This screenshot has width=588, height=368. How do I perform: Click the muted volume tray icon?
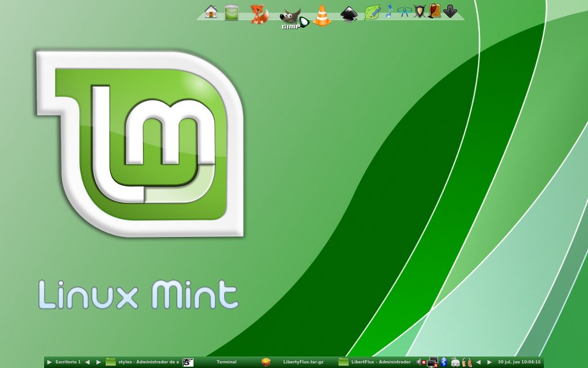coord(421,362)
